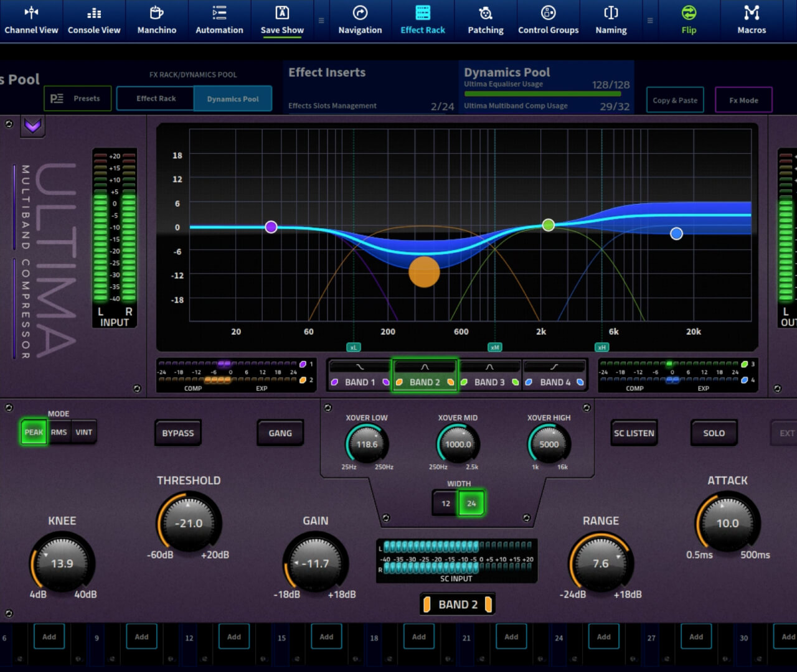Toggle SC LISTEN
This screenshot has height=672, width=797.
tap(634, 433)
